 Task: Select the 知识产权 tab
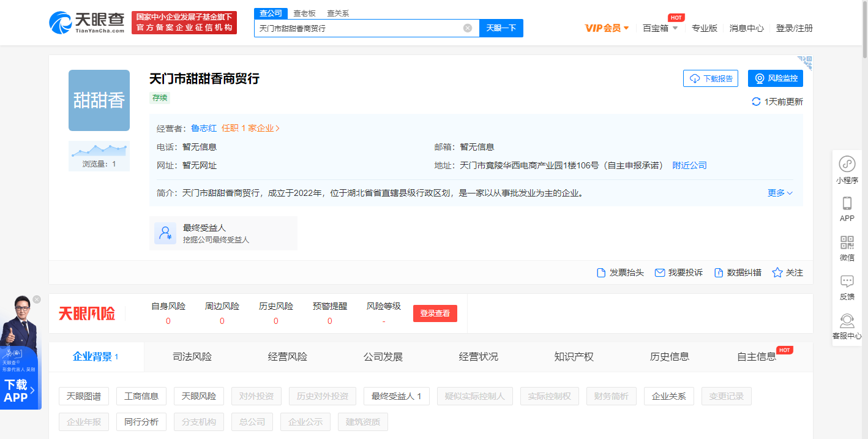point(574,356)
